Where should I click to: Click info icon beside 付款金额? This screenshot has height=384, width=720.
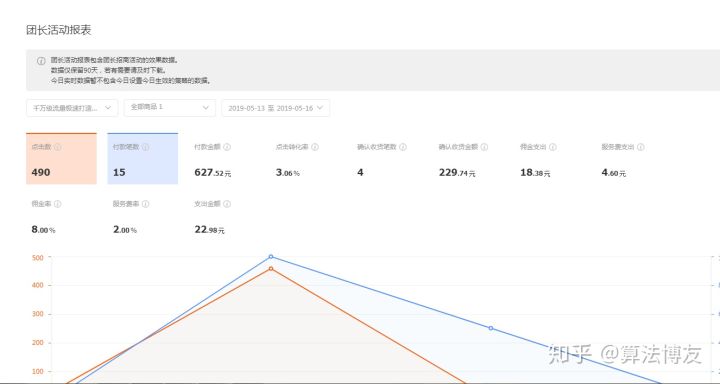[x=227, y=147]
